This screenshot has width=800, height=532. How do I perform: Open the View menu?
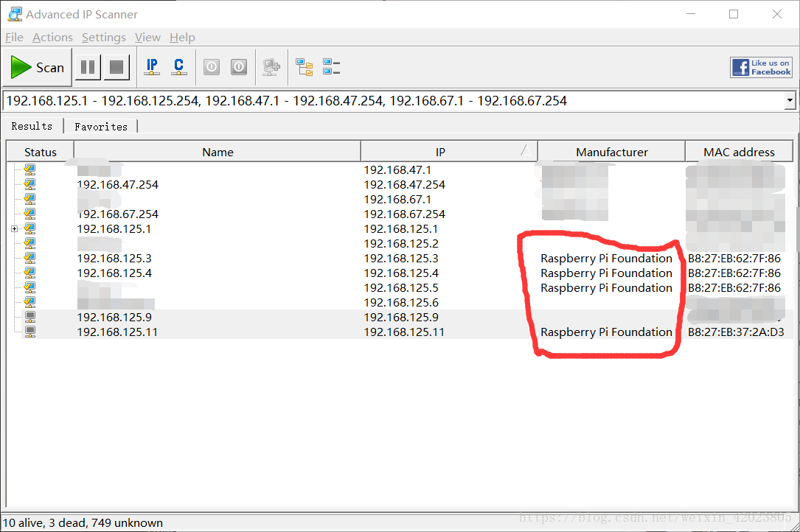coord(147,38)
